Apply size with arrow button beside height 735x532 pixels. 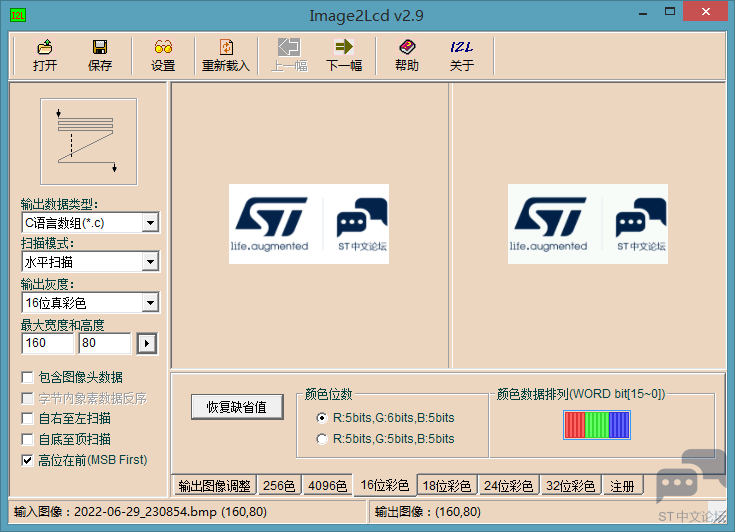tap(147, 344)
